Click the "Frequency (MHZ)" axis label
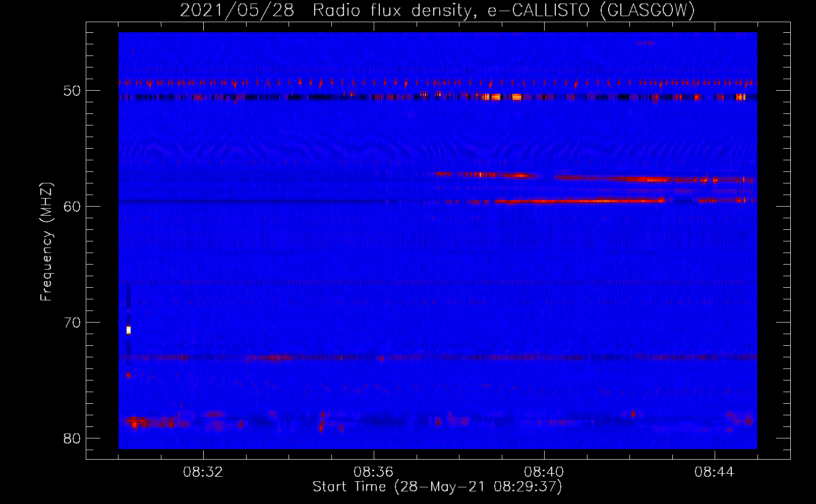 click(46, 242)
